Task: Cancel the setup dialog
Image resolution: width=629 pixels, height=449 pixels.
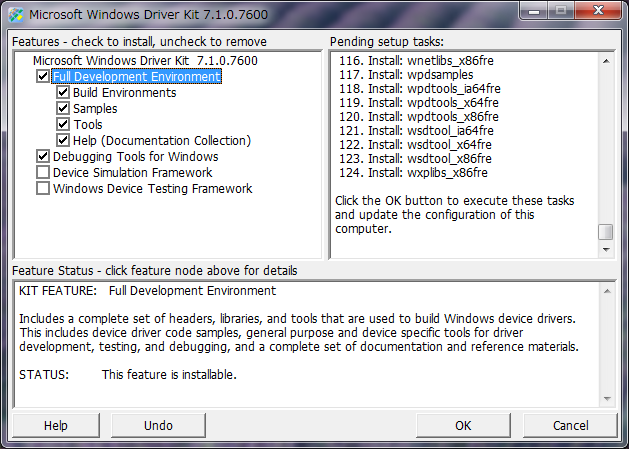Action: coord(570,425)
